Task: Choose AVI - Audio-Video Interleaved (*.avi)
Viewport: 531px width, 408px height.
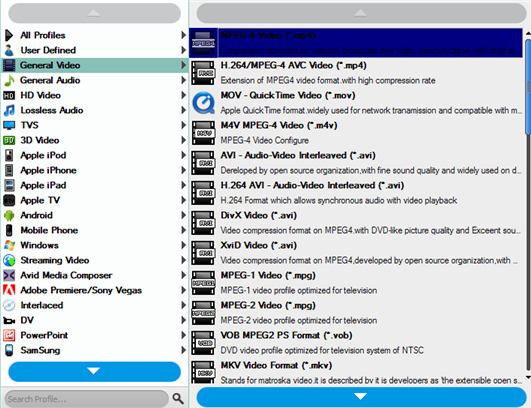Action: [x=356, y=163]
